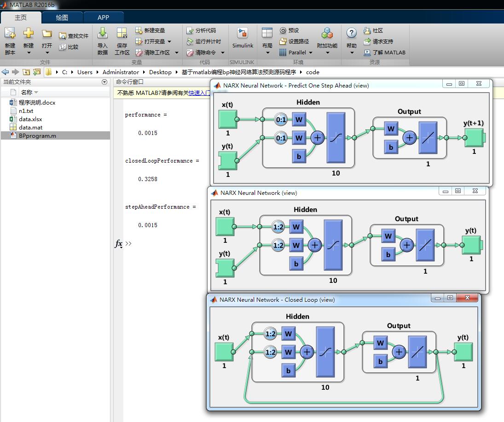This screenshot has width=504, height=422.
Task: Select n1.txt in the file list
Action: point(26,111)
